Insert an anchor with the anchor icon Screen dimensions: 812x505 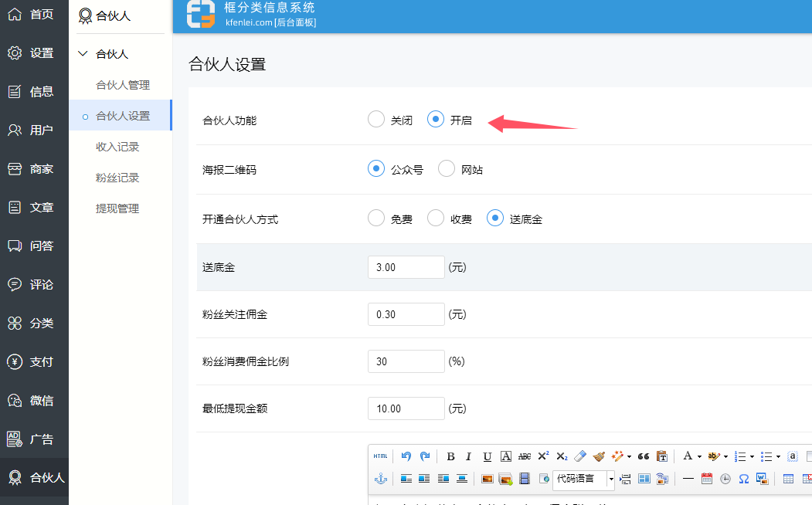380,479
